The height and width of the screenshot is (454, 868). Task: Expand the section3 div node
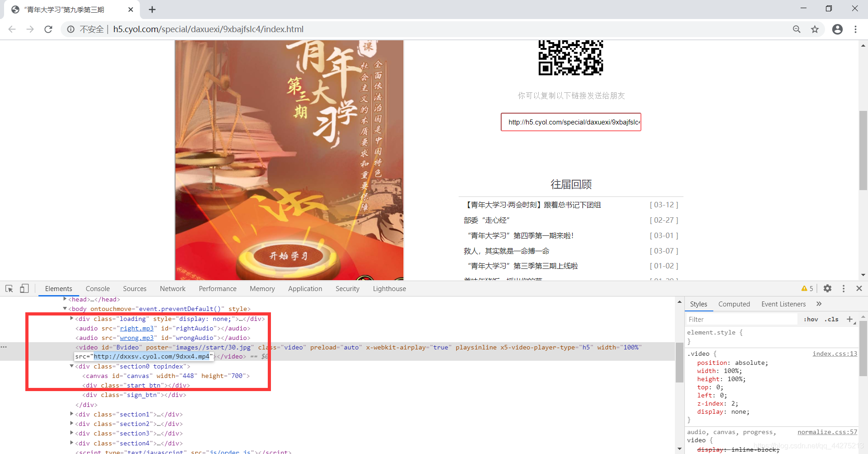72,433
